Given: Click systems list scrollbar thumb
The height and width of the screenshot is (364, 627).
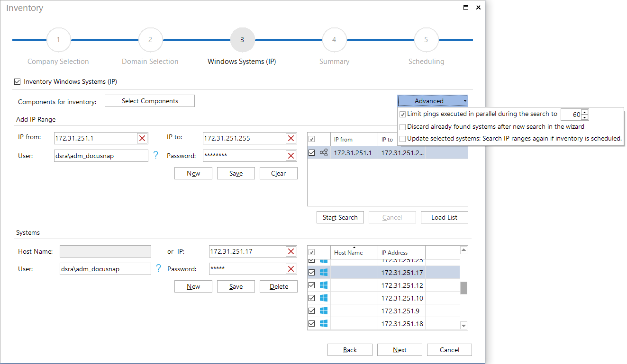Looking at the screenshot, I should (x=464, y=288).
